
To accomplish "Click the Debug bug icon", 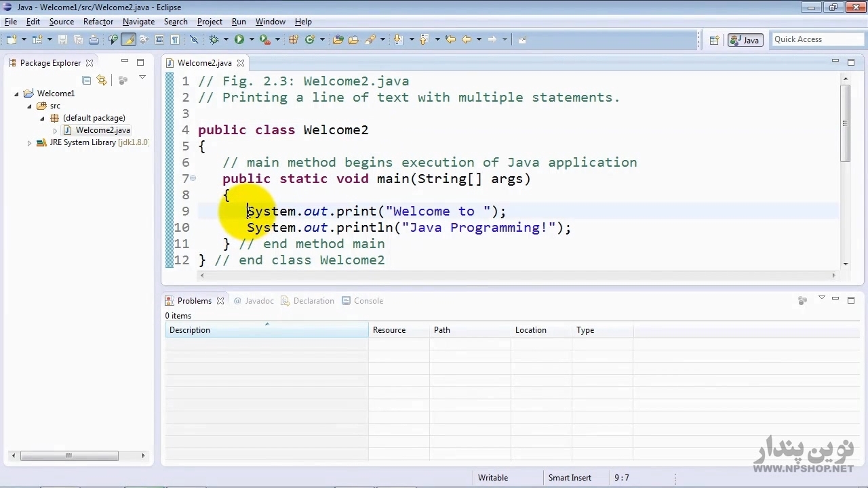I will [x=214, y=40].
